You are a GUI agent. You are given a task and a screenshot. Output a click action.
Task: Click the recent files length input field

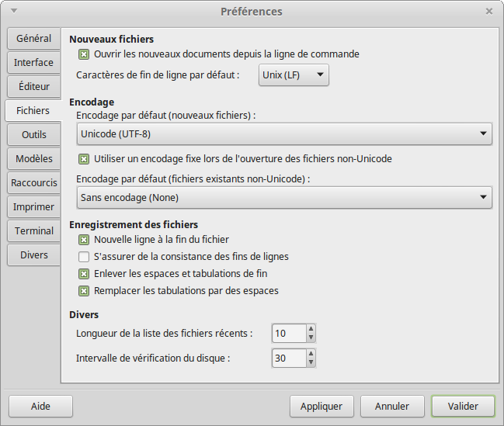tap(287, 334)
